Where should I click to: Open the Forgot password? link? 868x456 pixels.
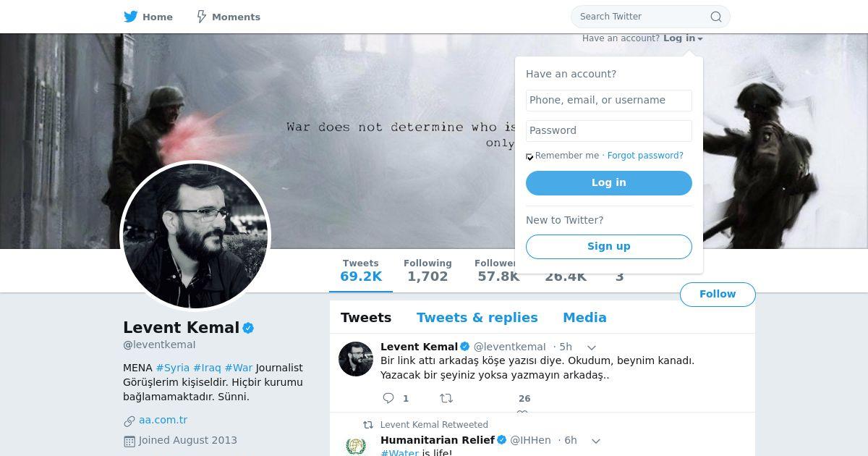click(x=645, y=156)
